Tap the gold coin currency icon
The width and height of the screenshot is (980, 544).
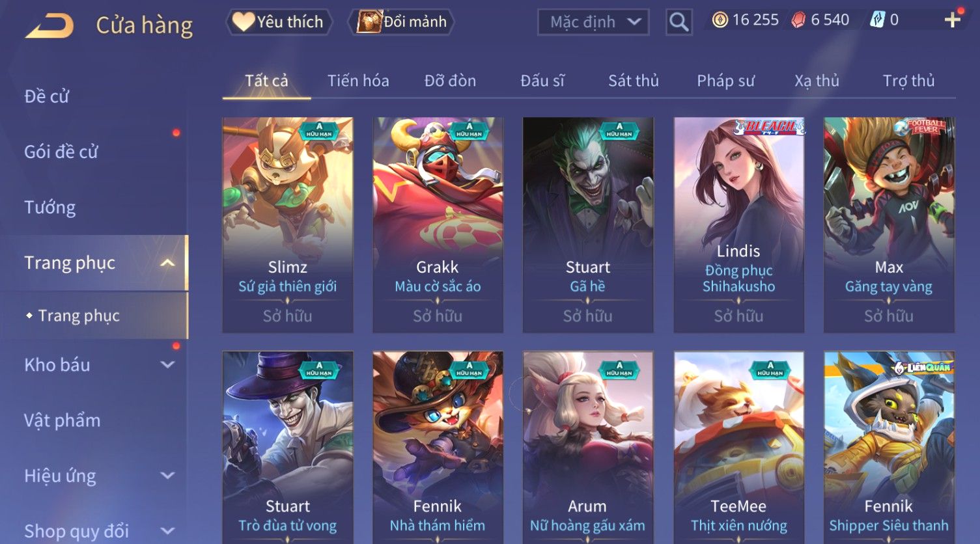tap(720, 20)
